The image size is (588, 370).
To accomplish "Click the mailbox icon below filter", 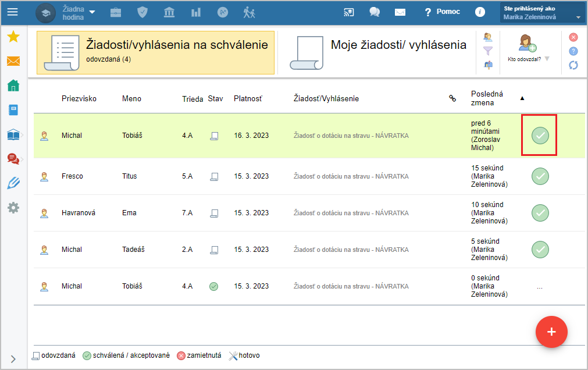I will tap(488, 65).
